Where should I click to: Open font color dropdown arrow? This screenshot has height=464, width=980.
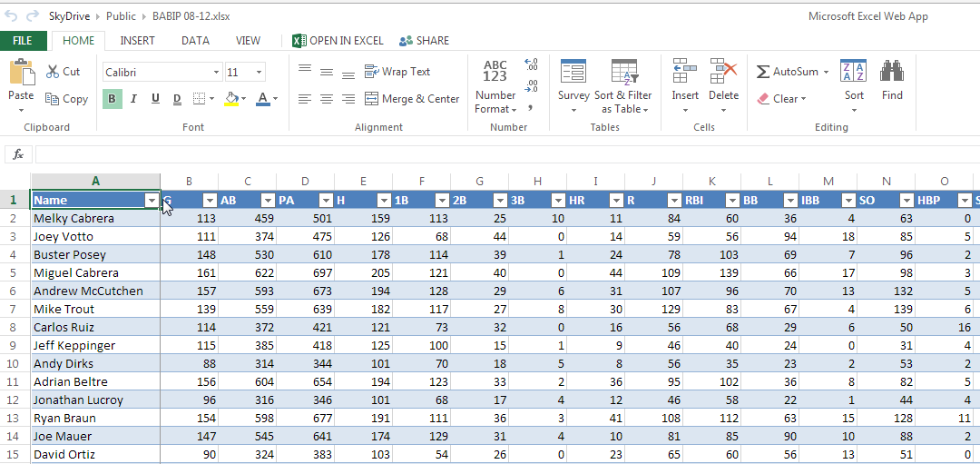pyautogui.click(x=276, y=99)
